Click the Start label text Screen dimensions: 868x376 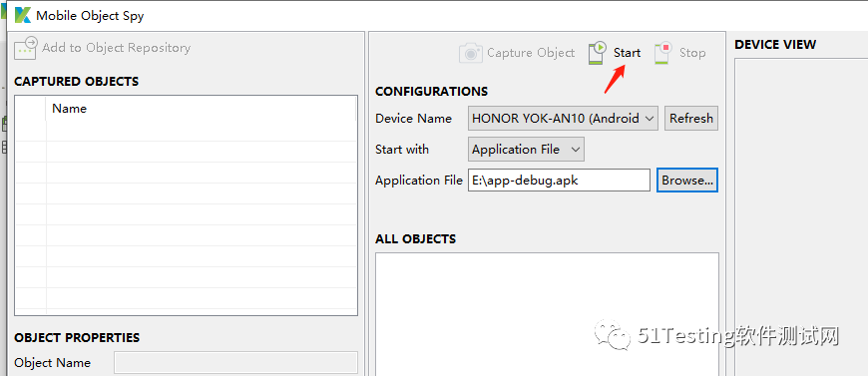pyautogui.click(x=627, y=53)
